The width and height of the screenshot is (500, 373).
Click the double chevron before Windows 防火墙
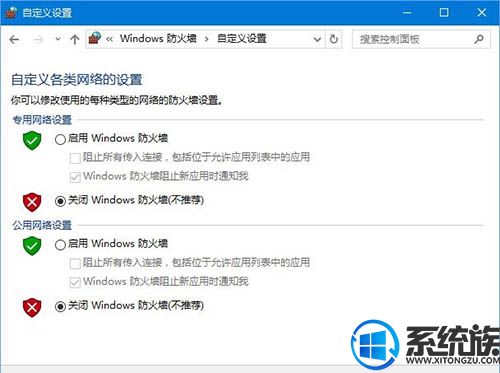tap(109, 39)
